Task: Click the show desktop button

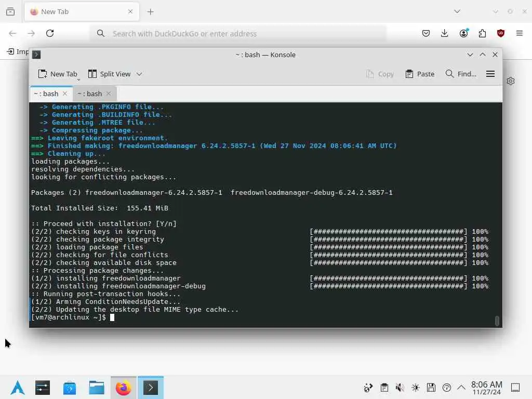Action: pos(515,388)
